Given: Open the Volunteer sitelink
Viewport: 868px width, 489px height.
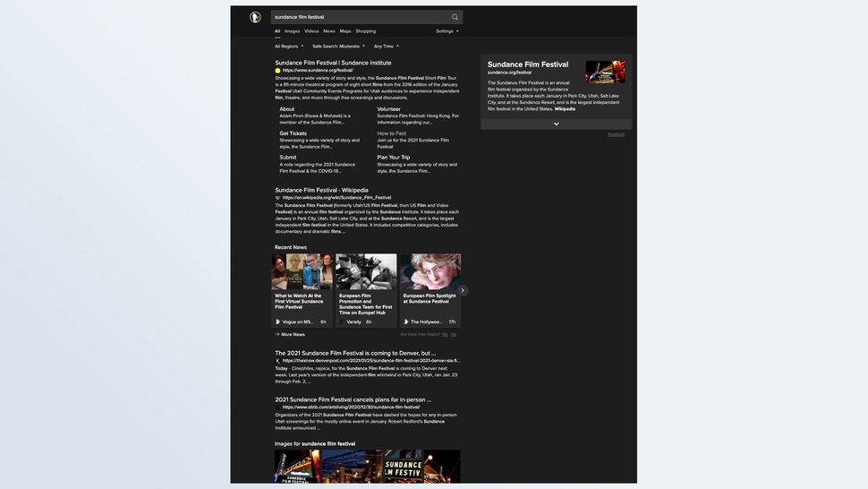Looking at the screenshot, I should (388, 109).
